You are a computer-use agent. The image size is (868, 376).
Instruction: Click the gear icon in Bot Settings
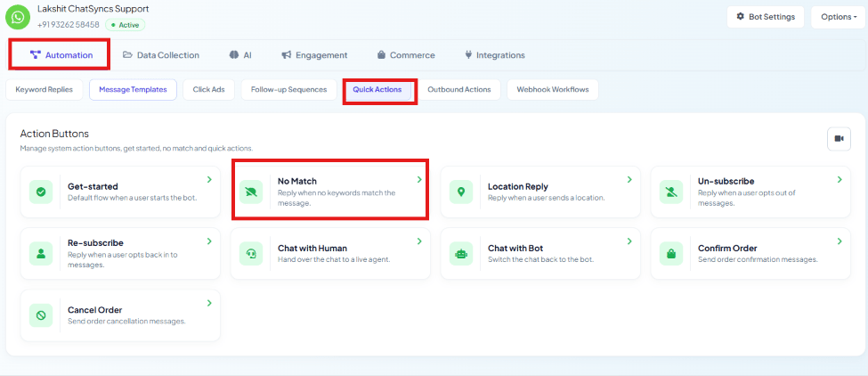(740, 17)
